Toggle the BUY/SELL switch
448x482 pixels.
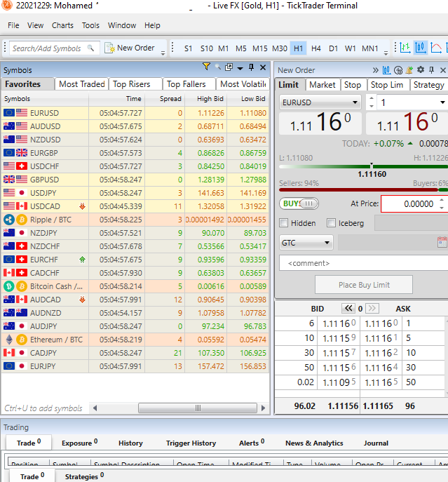(x=299, y=203)
